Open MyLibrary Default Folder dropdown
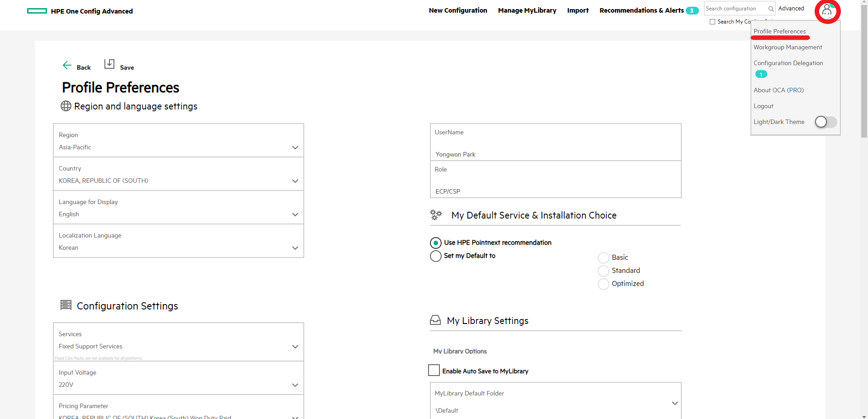Screen dimensions: 868x419 tap(556, 401)
